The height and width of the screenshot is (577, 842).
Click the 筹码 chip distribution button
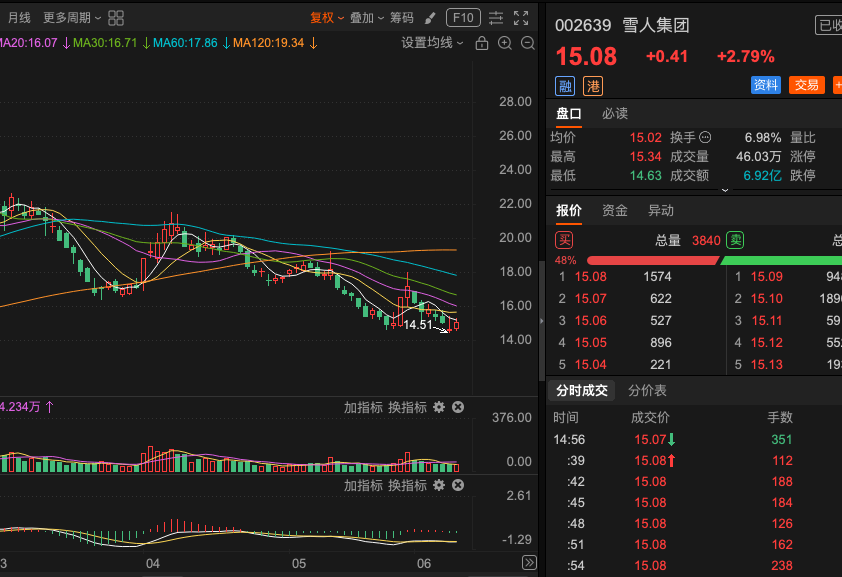[402, 18]
